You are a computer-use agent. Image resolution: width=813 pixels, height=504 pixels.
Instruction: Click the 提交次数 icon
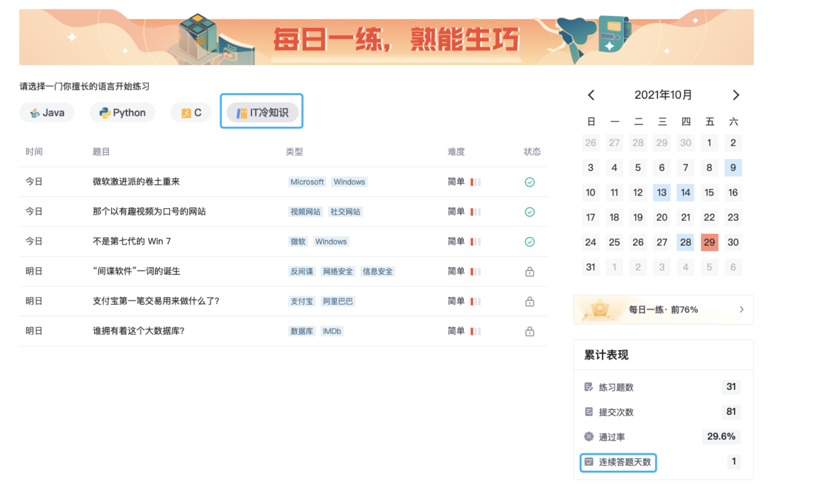pyautogui.click(x=589, y=412)
